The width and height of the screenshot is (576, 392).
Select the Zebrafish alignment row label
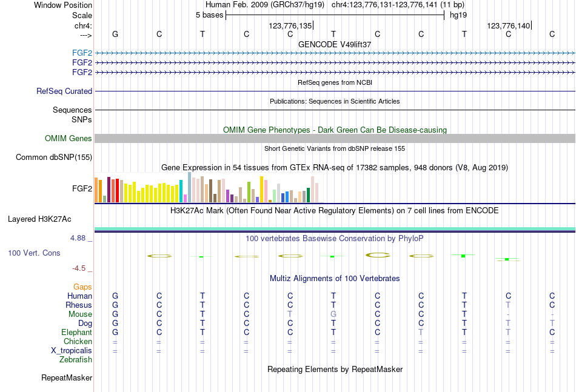click(76, 360)
